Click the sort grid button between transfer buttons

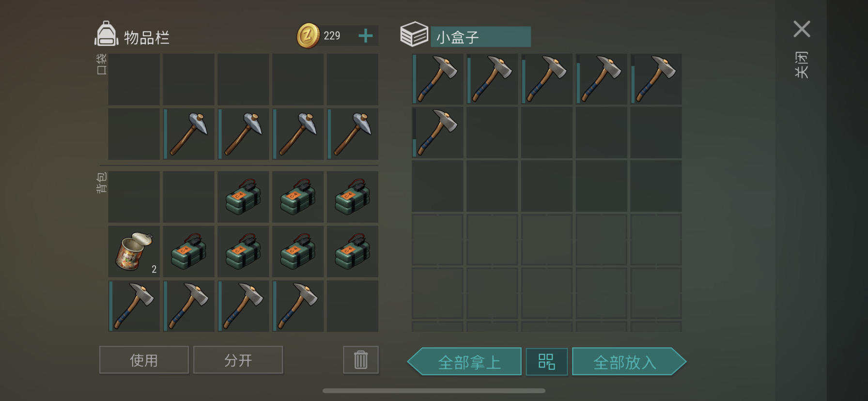547,362
